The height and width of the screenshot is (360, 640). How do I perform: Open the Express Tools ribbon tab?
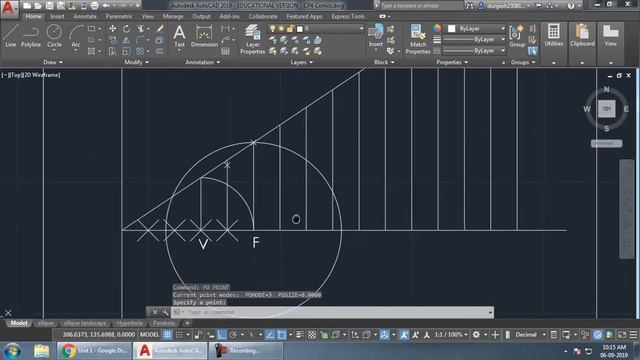[x=348, y=16]
